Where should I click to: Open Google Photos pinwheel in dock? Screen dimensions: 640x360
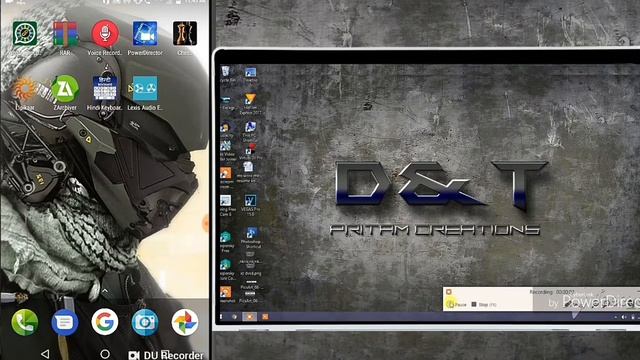[185, 322]
